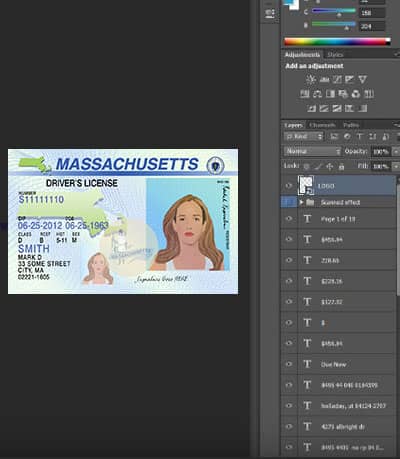The height and width of the screenshot is (459, 400).
Task: Hide the '4271 albright dr' text layer
Action: pyautogui.click(x=289, y=426)
